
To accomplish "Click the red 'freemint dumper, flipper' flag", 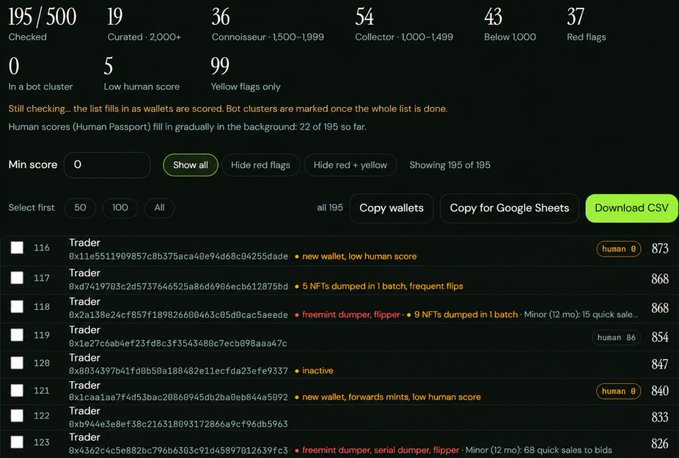I will pos(351,315).
